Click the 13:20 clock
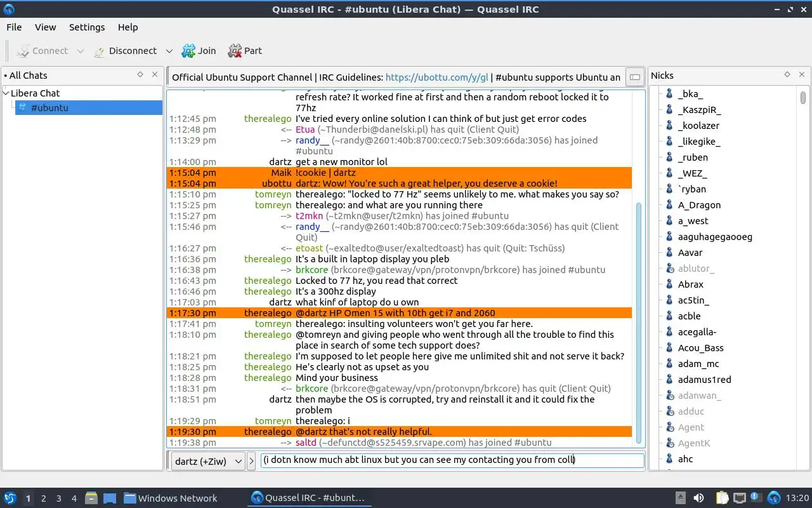 tap(797, 498)
